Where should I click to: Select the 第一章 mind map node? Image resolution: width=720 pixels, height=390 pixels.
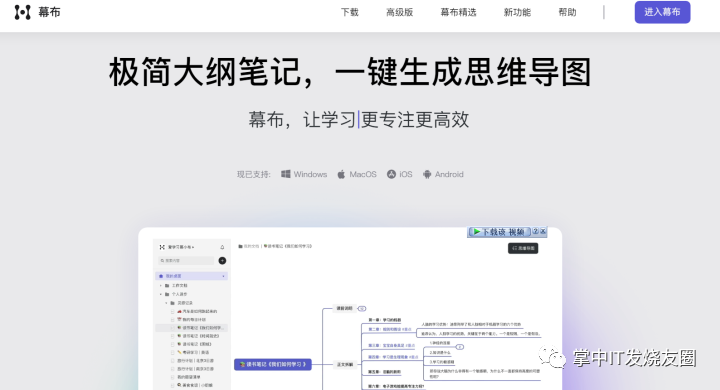point(385,320)
